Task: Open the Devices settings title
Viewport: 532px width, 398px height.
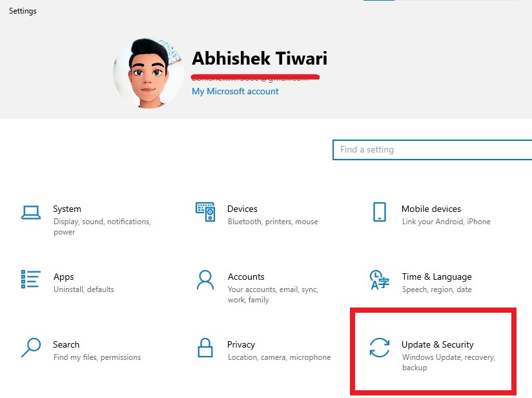Action: [242, 209]
